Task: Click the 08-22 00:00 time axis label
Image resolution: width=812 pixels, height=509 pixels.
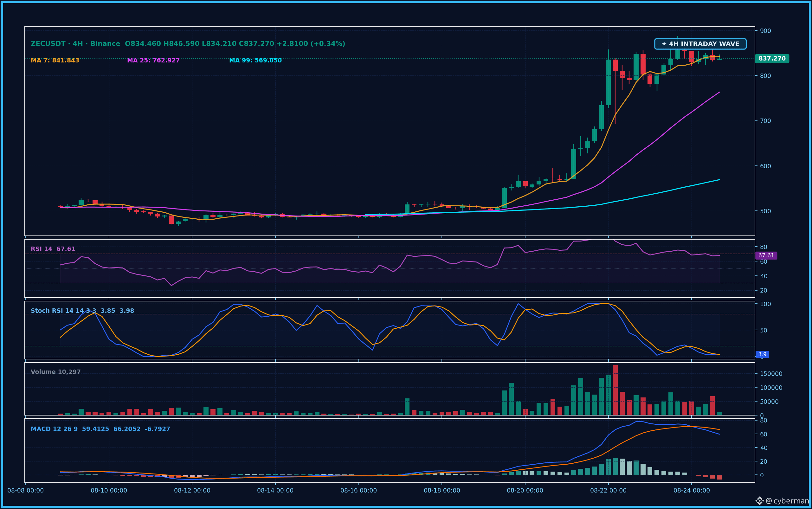Action: point(608,491)
